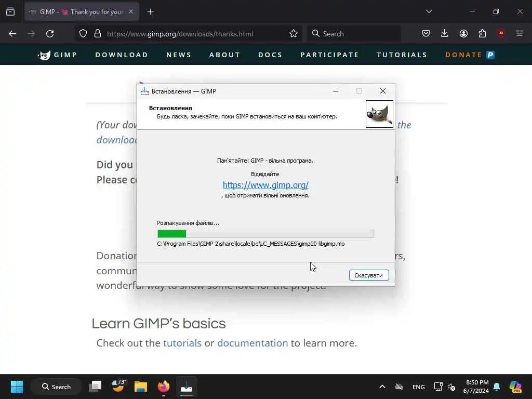Viewport: 532px width, 399px height.
Task: Click the Firefox taskbar icon
Action: [x=164, y=387]
